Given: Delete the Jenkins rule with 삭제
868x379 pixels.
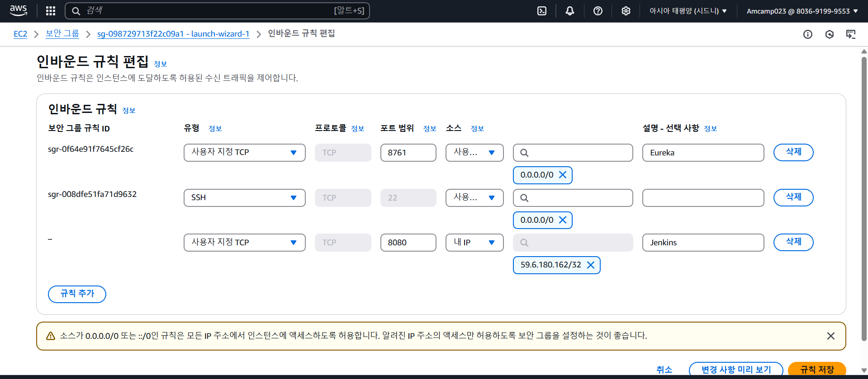Looking at the screenshot, I should pyautogui.click(x=793, y=242).
